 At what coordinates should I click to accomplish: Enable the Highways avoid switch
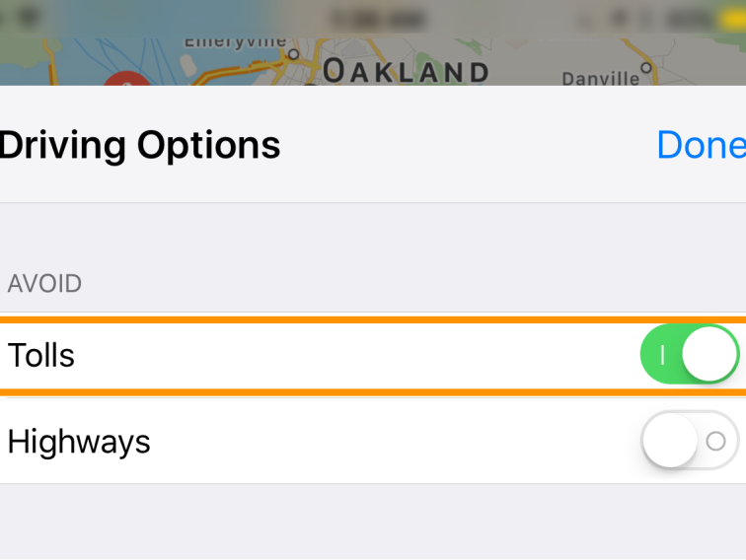(x=689, y=440)
